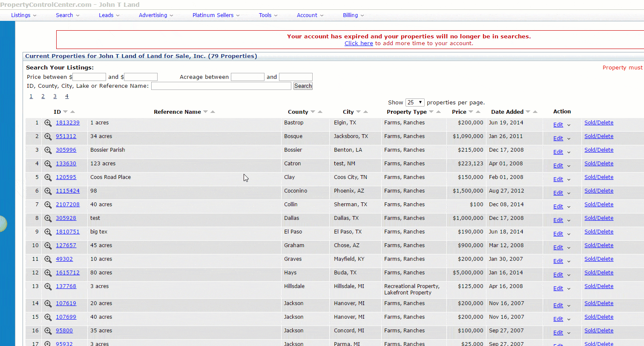Open the quick-view magnifier for property 951312
The image size is (644, 346).
tap(48, 136)
